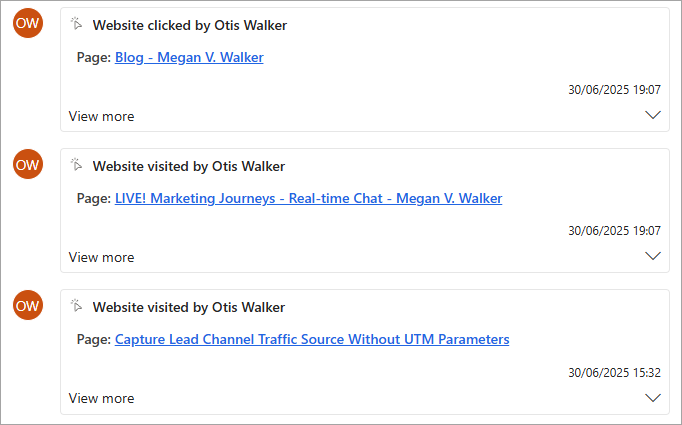Open the 'LIVE! Marketing Journeys - Real-time Chat' link

pos(308,199)
